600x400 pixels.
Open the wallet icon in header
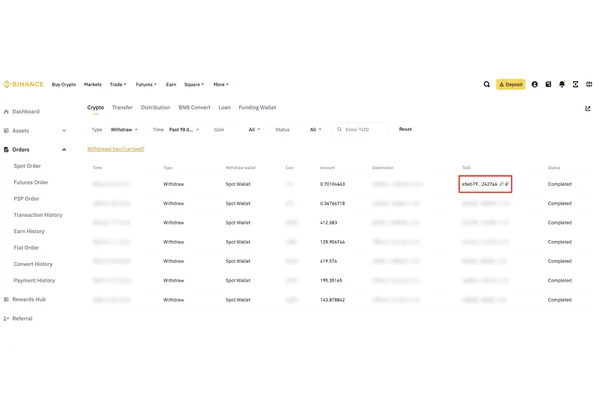point(548,84)
